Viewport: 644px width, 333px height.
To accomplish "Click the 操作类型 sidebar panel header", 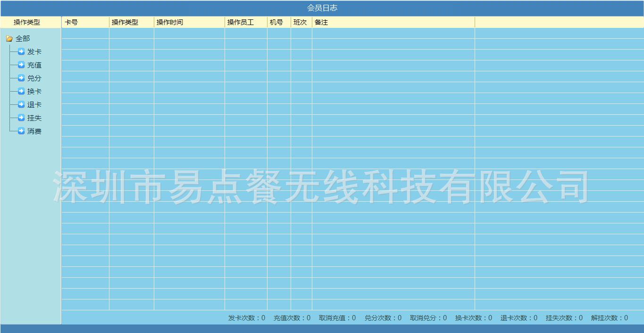I will click(x=31, y=22).
